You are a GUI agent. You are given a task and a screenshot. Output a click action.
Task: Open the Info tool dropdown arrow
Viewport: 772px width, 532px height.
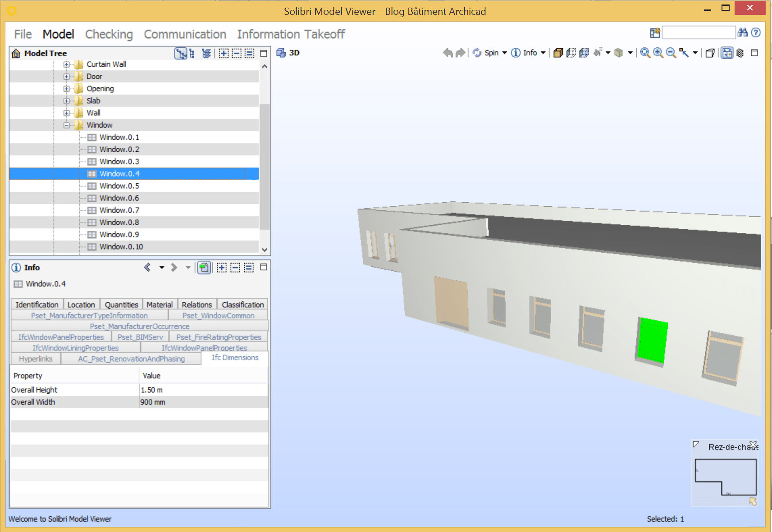[x=543, y=53]
